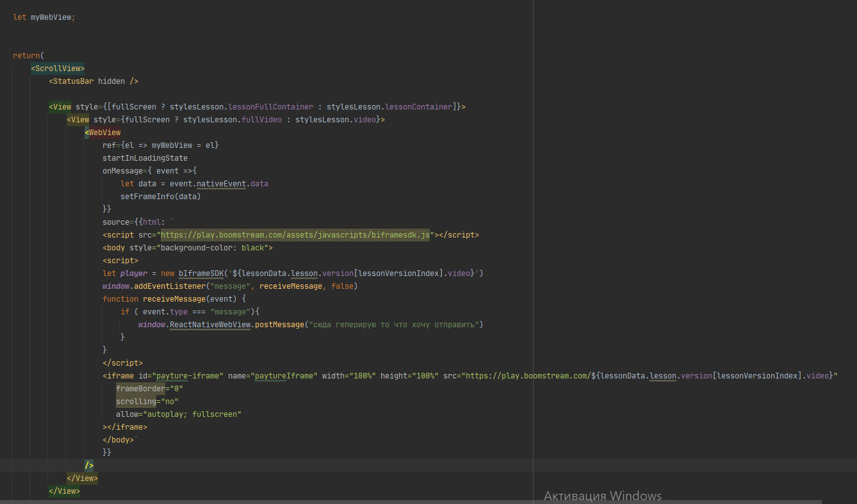Click the '></iframe>' closing line
Screen dimensions: 857x504
(125, 427)
